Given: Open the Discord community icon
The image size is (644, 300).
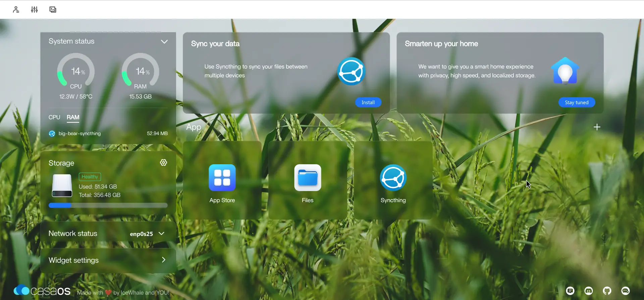Looking at the screenshot, I should point(589,291).
